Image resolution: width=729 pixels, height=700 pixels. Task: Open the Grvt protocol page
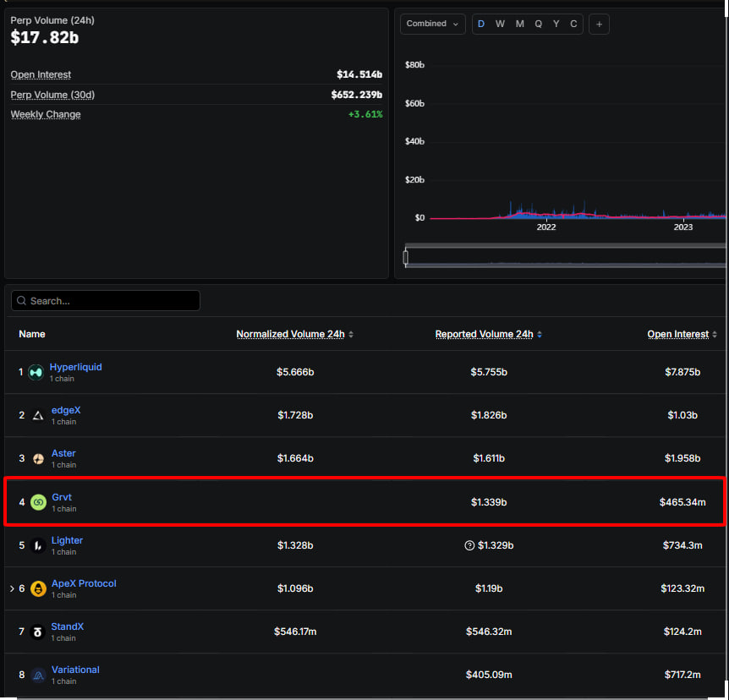click(62, 497)
